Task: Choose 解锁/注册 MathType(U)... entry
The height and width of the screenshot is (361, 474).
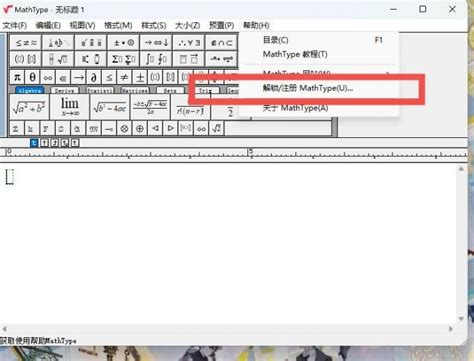Action: point(319,88)
